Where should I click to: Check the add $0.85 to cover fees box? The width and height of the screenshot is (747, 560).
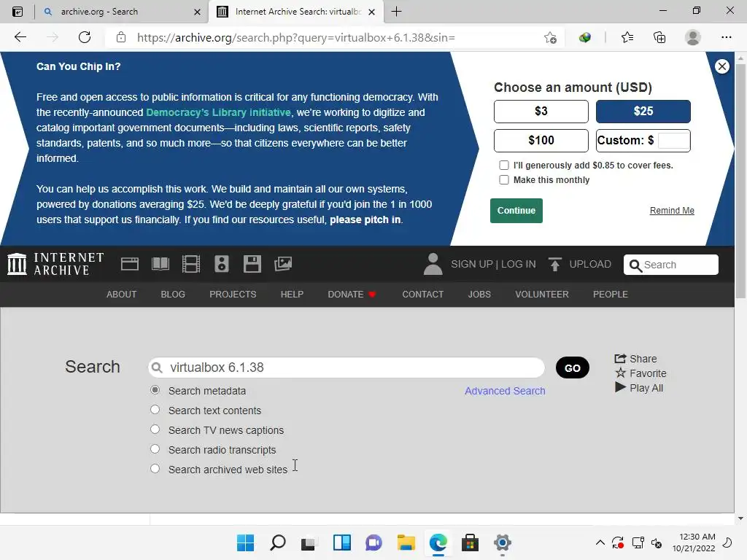coord(504,166)
